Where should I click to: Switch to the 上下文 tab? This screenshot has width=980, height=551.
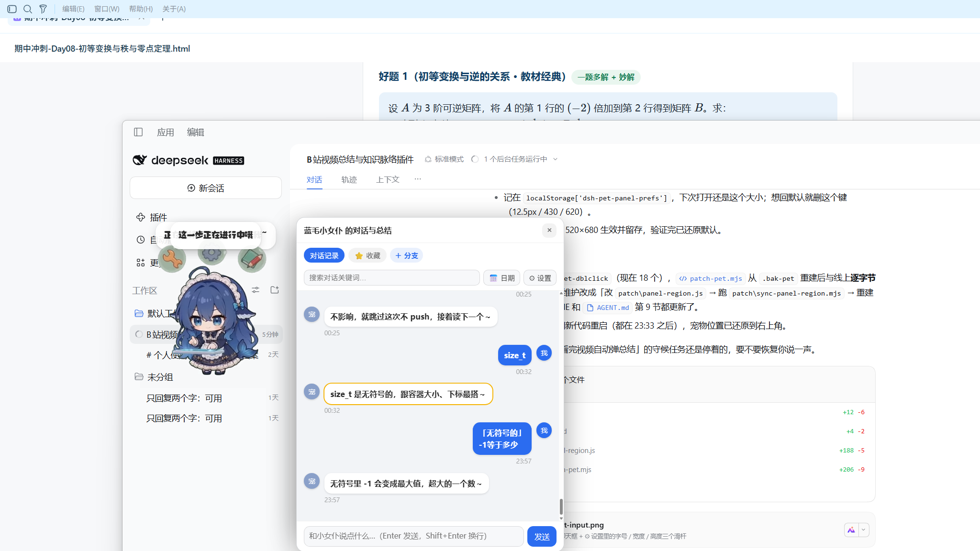[388, 180]
